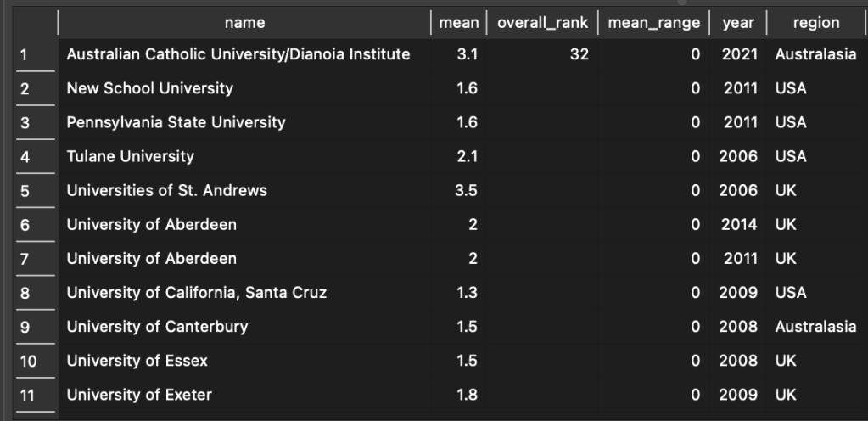The height and width of the screenshot is (421, 868).
Task: Click the Tulane University name cell
Action: pyautogui.click(x=131, y=157)
